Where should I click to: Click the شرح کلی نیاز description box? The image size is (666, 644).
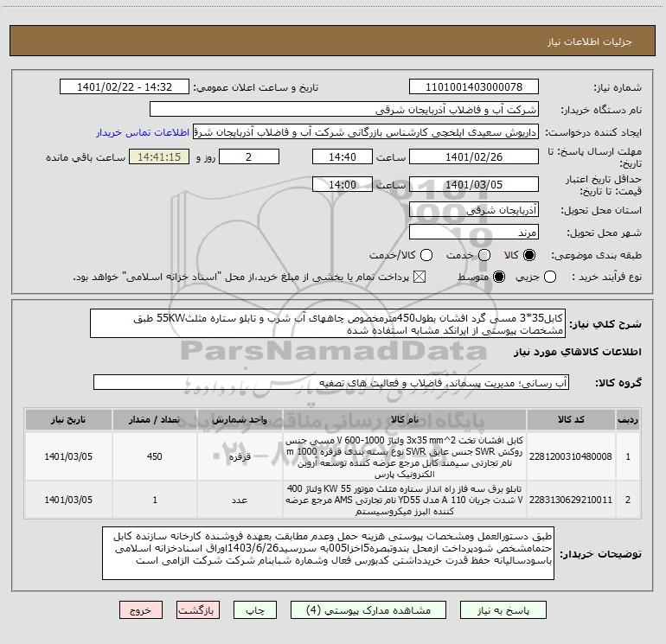(x=328, y=323)
